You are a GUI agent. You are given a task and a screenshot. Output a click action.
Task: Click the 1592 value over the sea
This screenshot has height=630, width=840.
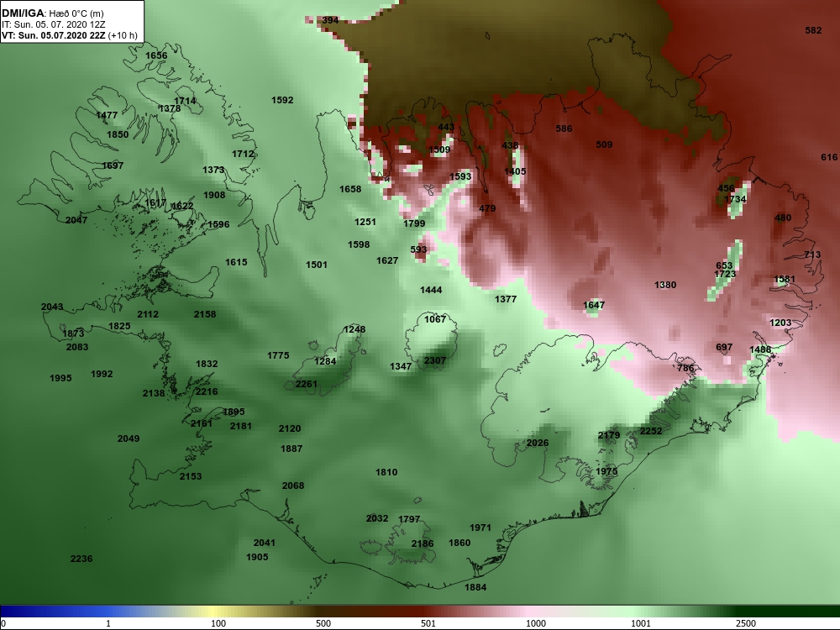click(282, 100)
